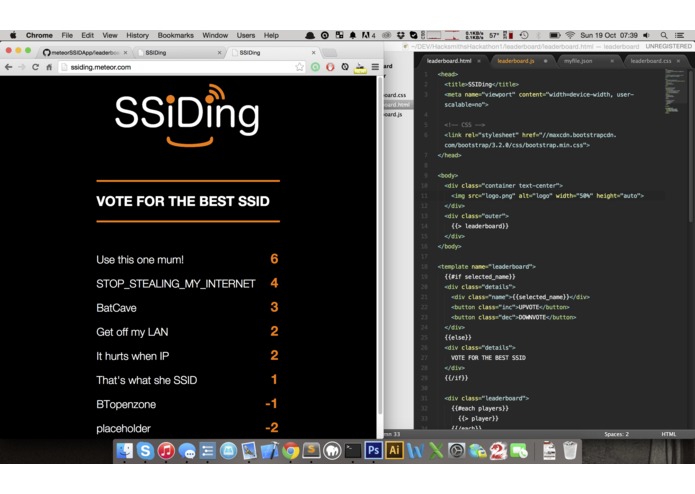Open the Chrome hamburger menu
The width and height of the screenshot is (695, 494).
375,67
